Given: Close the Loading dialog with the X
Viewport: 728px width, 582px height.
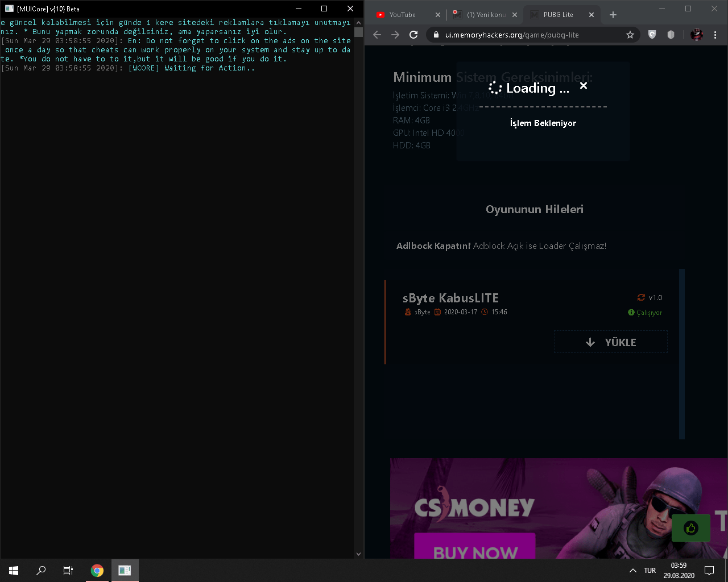Looking at the screenshot, I should point(584,86).
